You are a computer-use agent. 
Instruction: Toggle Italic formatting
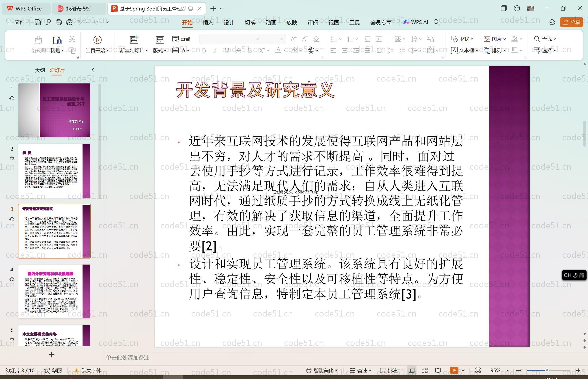[x=215, y=50]
